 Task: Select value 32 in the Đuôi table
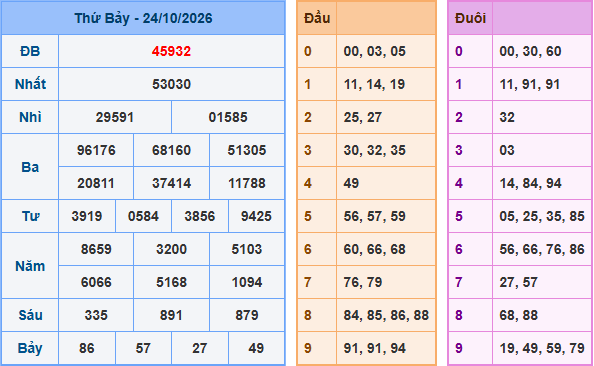(x=507, y=117)
